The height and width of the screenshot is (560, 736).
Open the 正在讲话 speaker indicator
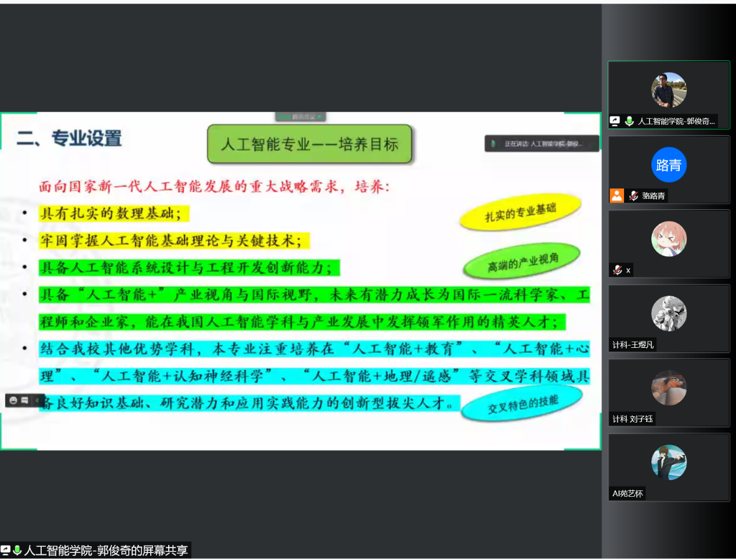pyautogui.click(x=539, y=143)
